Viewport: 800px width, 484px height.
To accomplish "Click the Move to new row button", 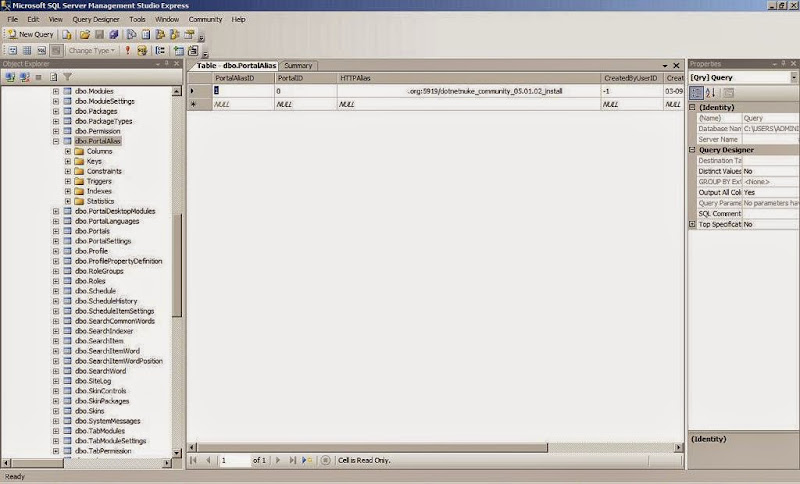I will (307, 460).
